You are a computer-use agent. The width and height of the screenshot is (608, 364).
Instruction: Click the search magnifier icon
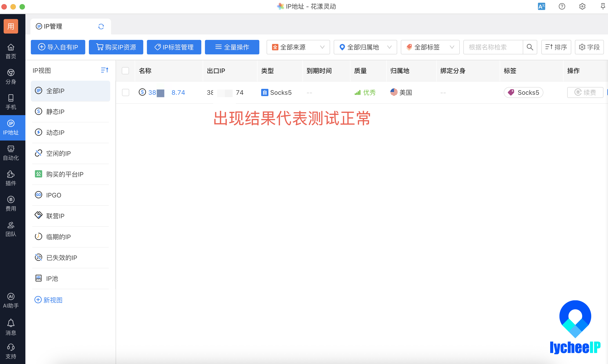tap(530, 47)
